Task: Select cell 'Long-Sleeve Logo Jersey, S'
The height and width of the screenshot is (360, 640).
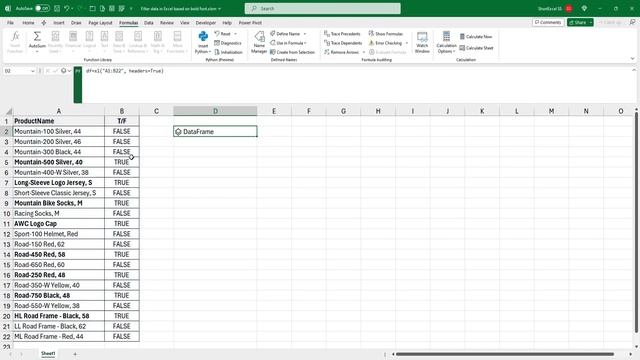Action: click(58, 182)
